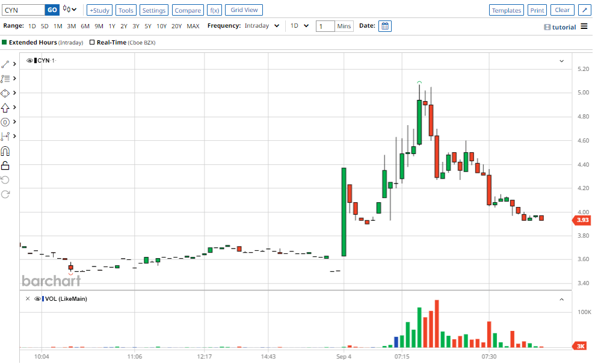598x364 pixels.
Task: Collapse the main chart panel chevron
Action: point(562,61)
